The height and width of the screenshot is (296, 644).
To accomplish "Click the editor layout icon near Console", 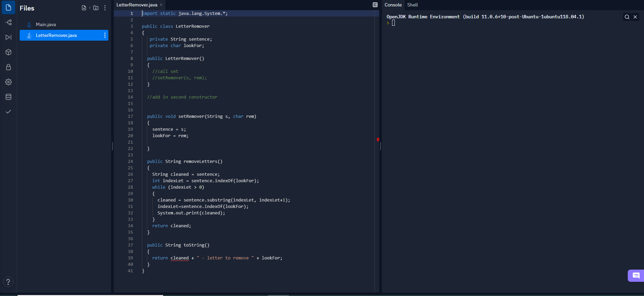I will click(x=375, y=5).
